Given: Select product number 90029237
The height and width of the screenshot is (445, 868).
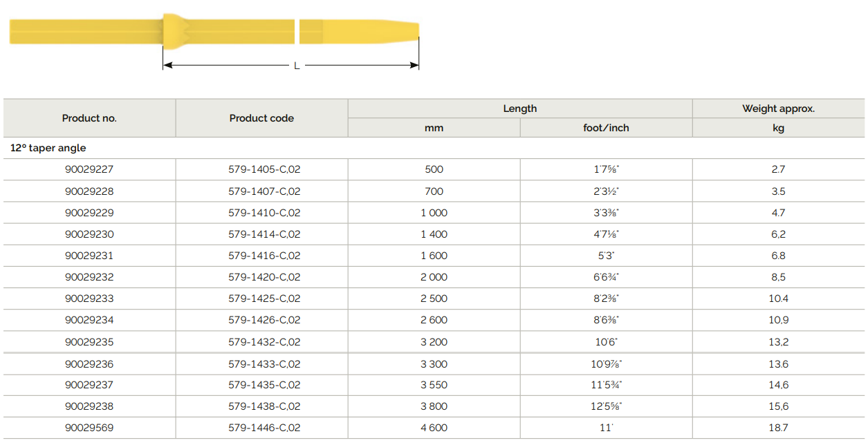Looking at the screenshot, I should click(89, 385).
